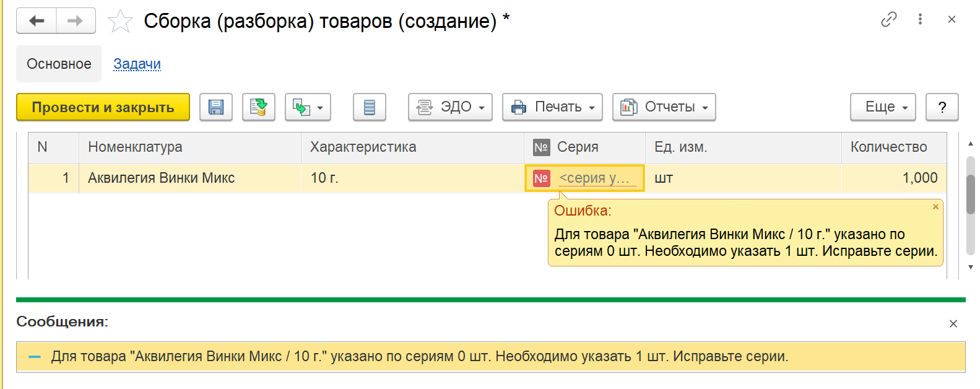The width and height of the screenshot is (980, 389).
Task: Add document to favorites with star icon
Action: (120, 22)
